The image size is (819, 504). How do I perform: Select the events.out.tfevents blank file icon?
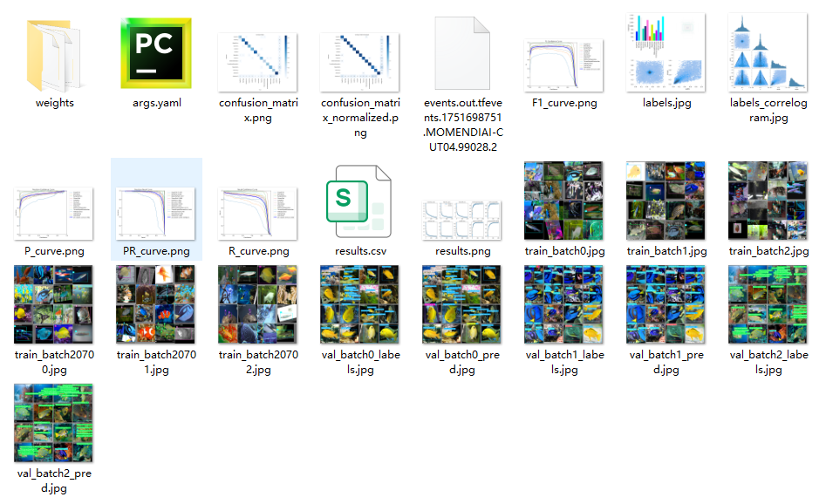pos(462,53)
